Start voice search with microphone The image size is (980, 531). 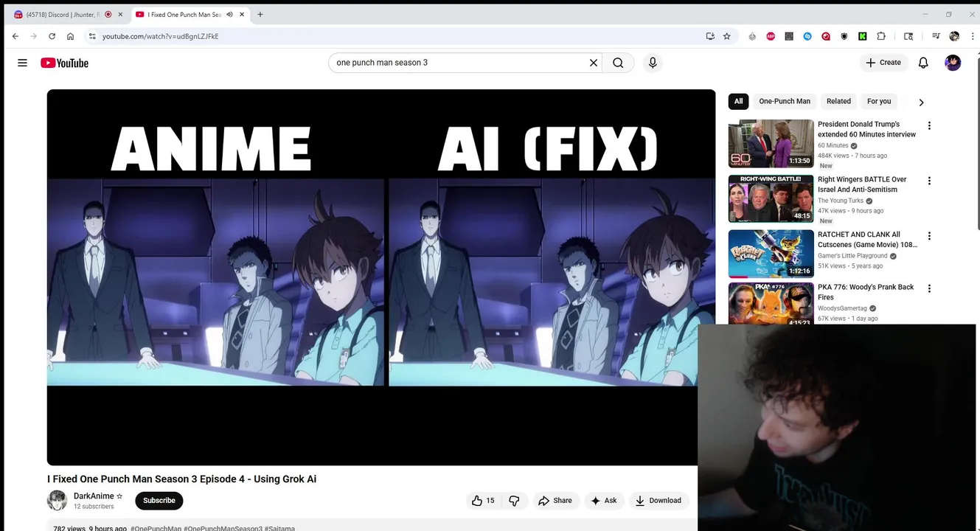tap(653, 63)
